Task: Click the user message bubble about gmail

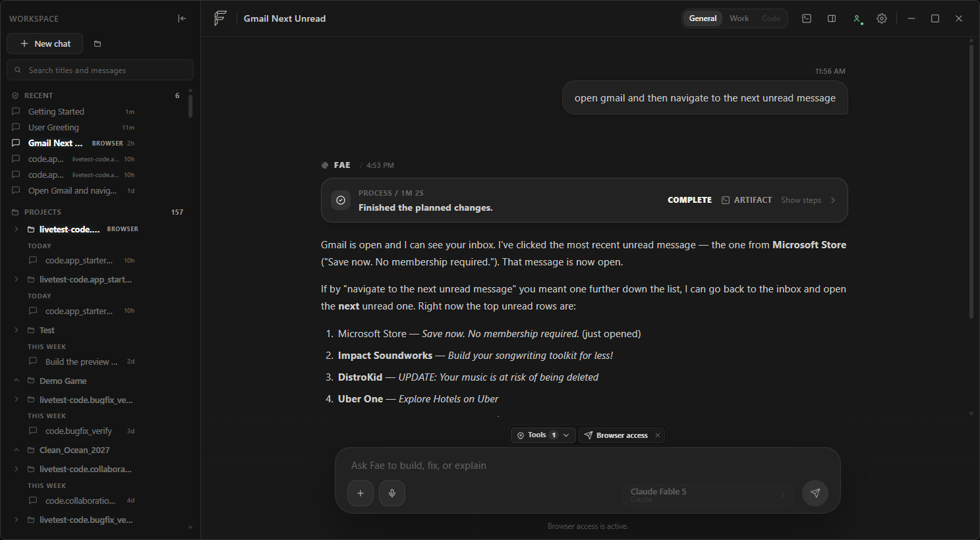Action: click(x=705, y=98)
